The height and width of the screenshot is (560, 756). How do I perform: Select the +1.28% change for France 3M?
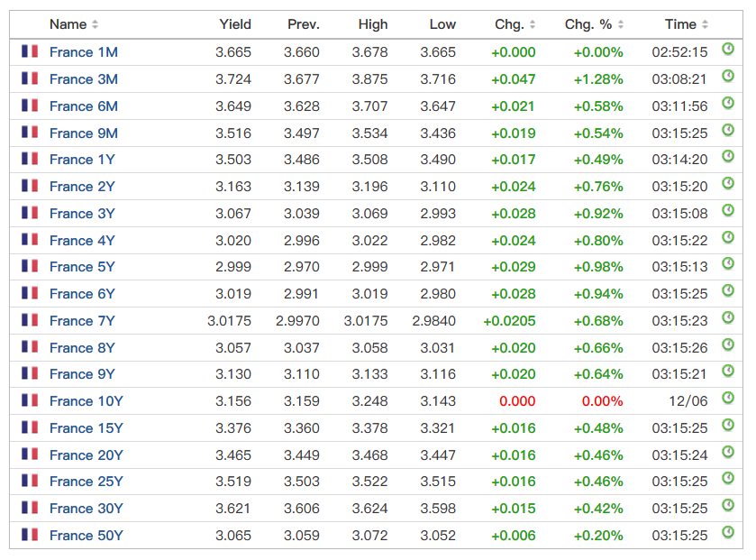click(x=598, y=79)
